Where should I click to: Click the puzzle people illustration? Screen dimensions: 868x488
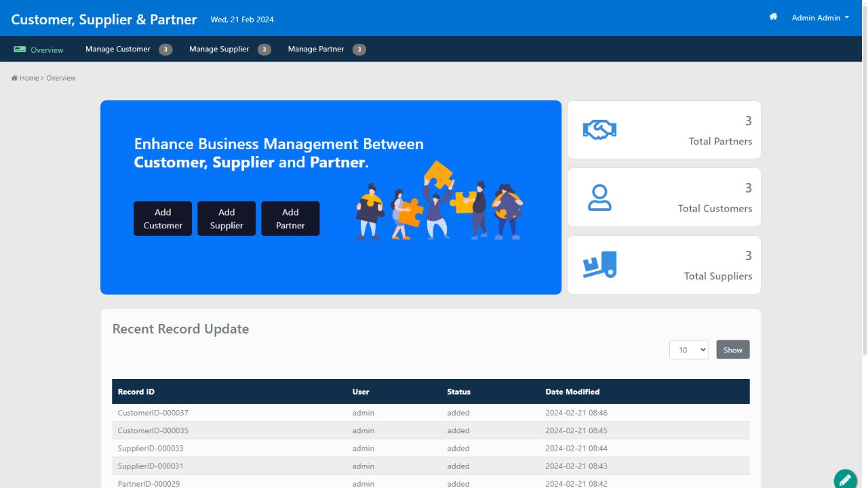pyautogui.click(x=439, y=201)
